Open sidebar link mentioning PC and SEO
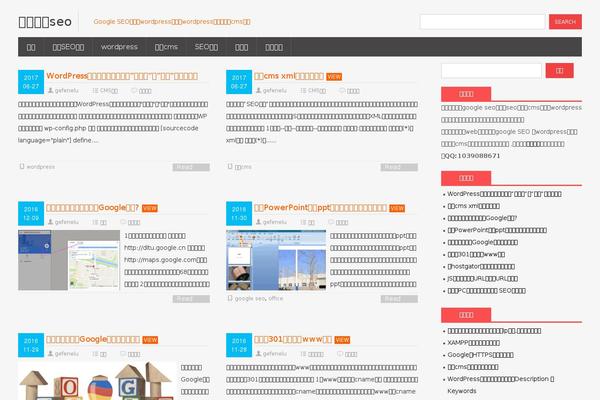 [x=486, y=291]
